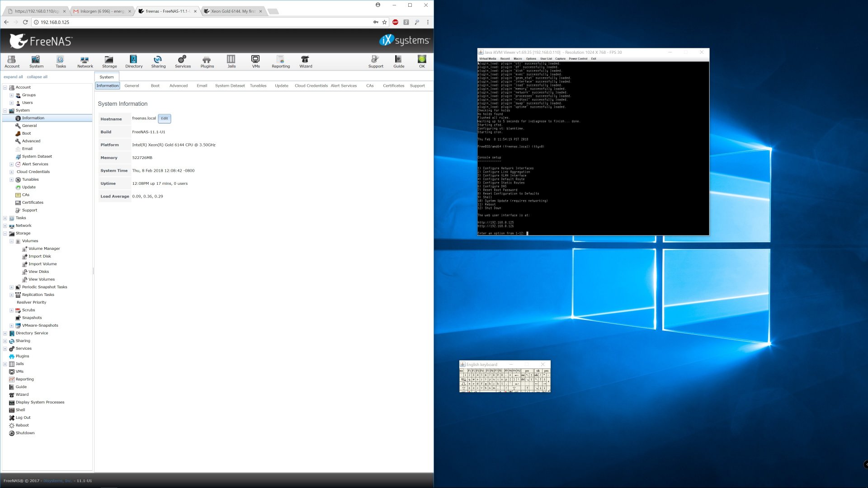
Task: Open the Plugins toolbar icon
Action: click(207, 61)
